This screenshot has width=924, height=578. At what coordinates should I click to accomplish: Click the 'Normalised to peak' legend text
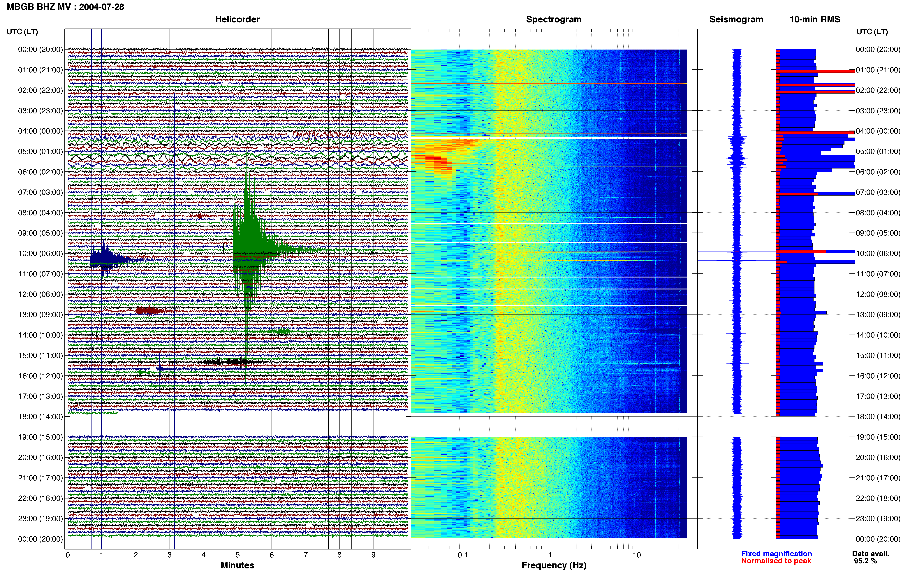pyautogui.click(x=776, y=561)
